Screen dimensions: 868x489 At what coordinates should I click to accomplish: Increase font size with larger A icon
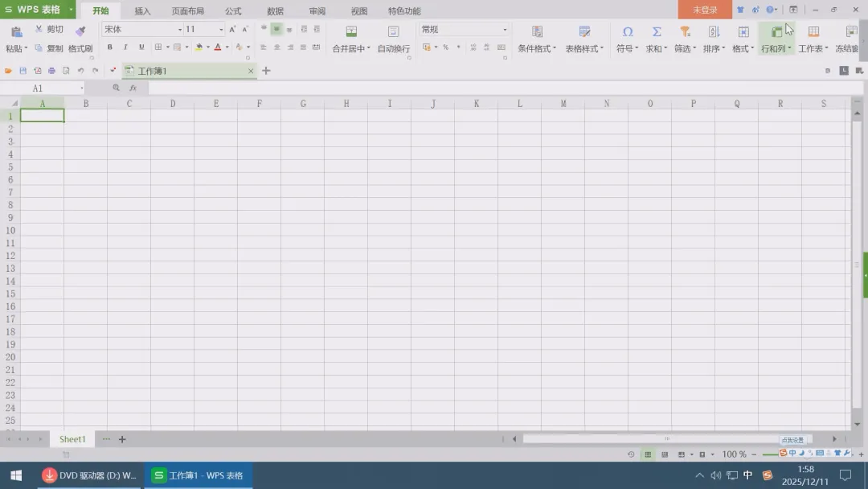pyautogui.click(x=232, y=29)
